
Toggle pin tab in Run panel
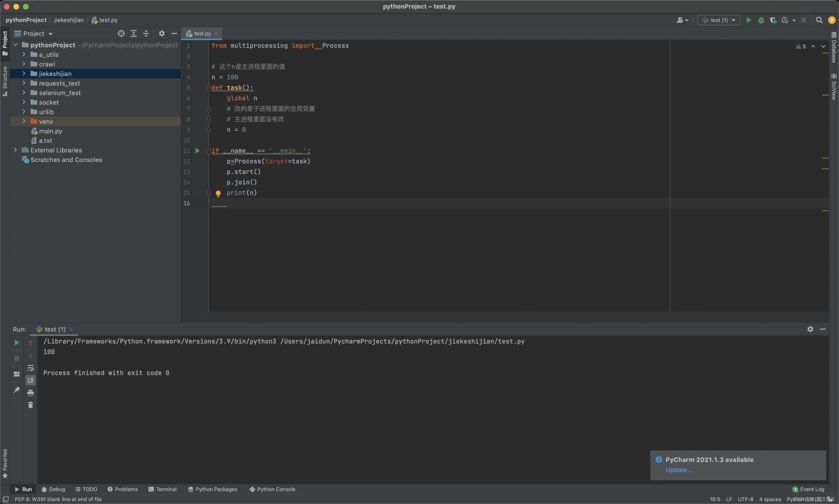click(x=17, y=390)
